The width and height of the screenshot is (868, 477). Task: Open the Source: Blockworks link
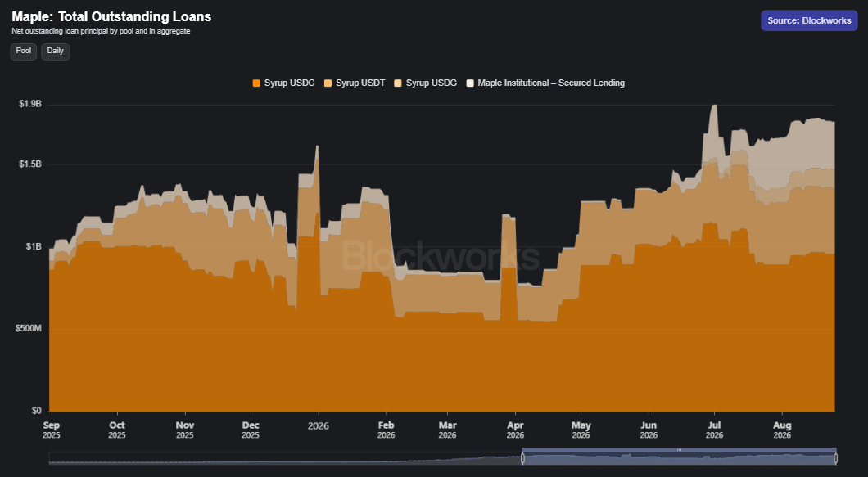[x=809, y=20]
